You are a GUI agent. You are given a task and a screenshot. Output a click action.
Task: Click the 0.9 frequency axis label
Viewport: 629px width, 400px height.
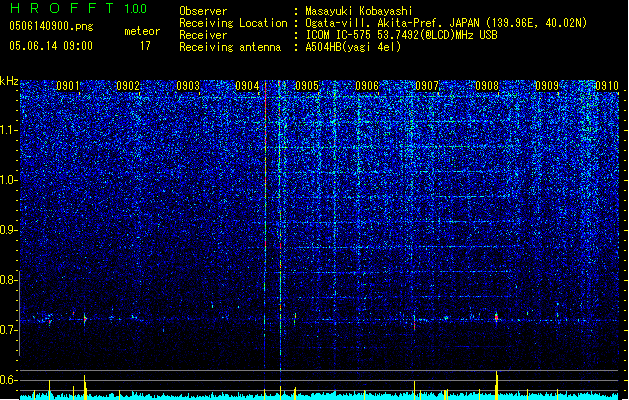8,230
